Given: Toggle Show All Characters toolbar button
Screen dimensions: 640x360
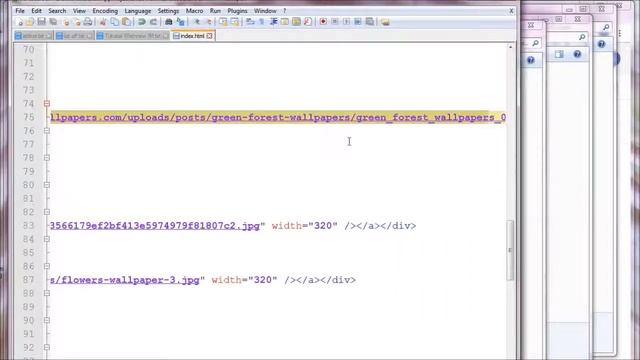Looking at the screenshot, I should pyautogui.click(x=262, y=22).
